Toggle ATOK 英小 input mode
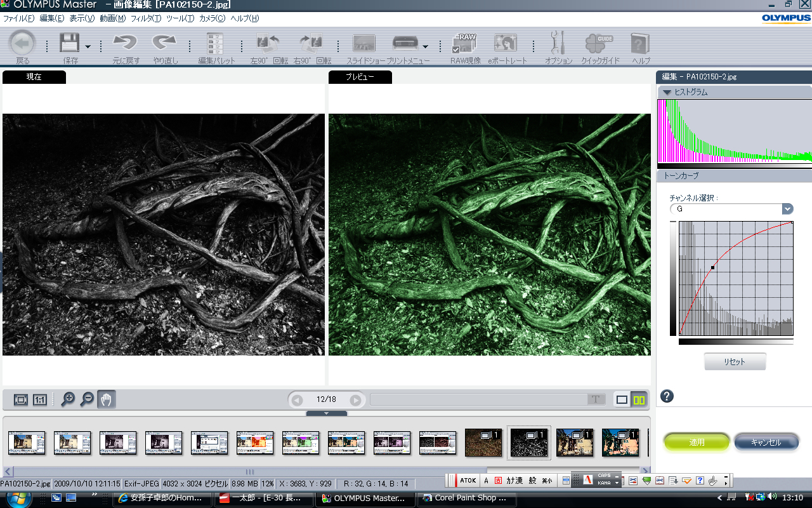812x508 pixels. tap(546, 481)
